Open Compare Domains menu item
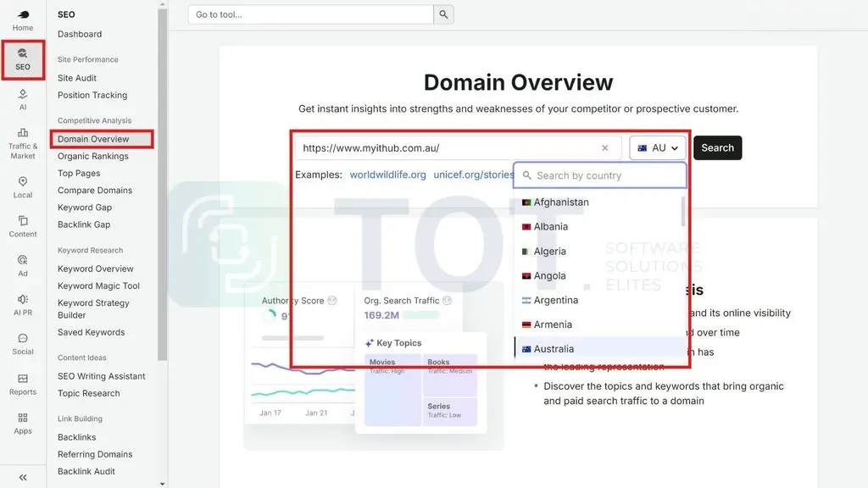 pos(95,191)
